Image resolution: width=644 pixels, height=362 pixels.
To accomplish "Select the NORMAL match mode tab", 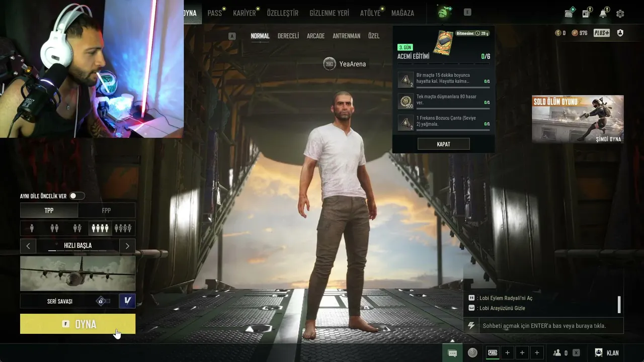I will [260, 36].
